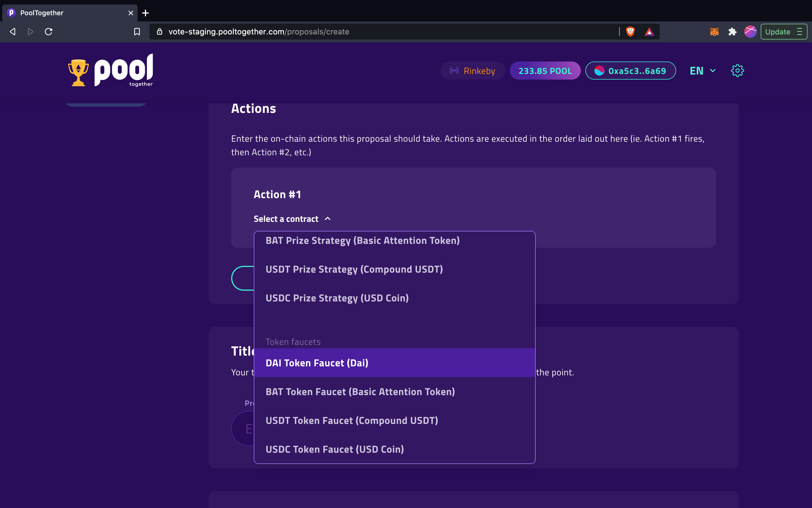This screenshot has height=508, width=812.
Task: Choose BAT Prize Strategy (Basic Attention Token)
Action: click(x=395, y=240)
